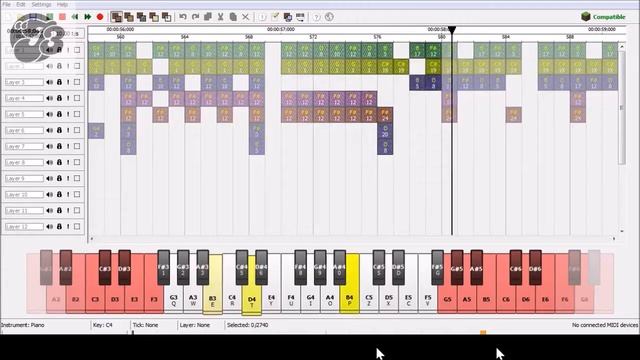Click the Layer 3 name field
This screenshot has height=360, width=640.
click(x=24, y=82)
